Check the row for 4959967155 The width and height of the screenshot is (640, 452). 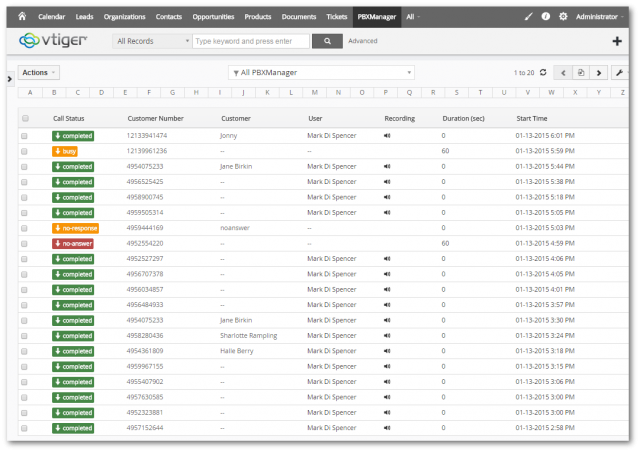[x=24, y=367]
